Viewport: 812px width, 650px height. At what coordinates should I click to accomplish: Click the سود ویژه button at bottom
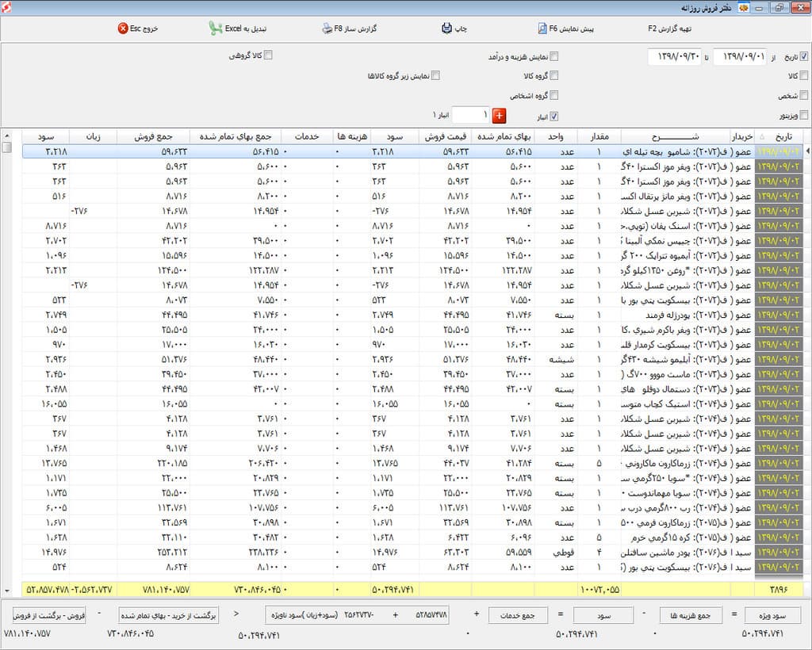[x=772, y=615]
